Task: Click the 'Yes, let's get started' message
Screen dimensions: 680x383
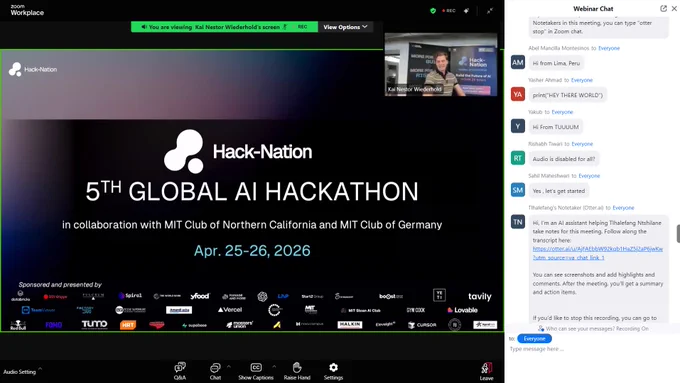Action: click(x=559, y=191)
